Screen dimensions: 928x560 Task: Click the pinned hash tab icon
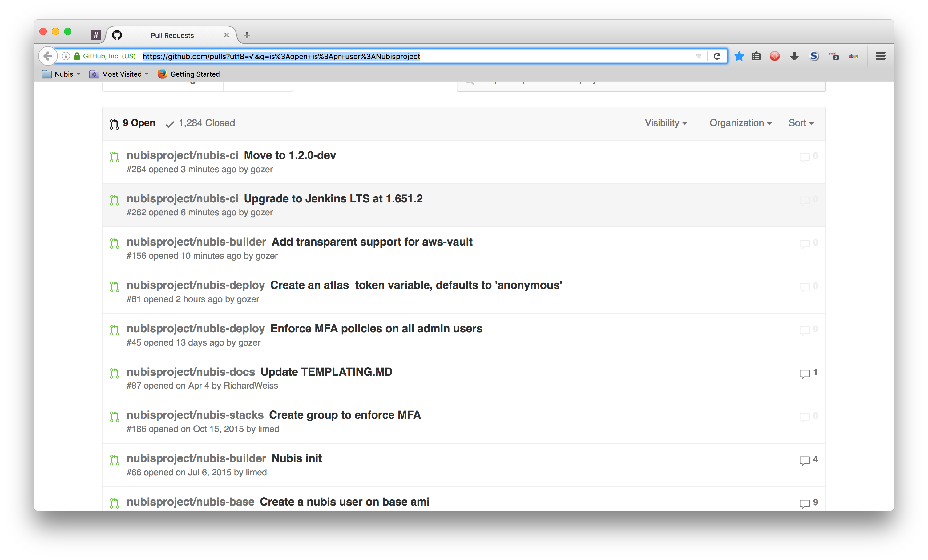coord(96,35)
